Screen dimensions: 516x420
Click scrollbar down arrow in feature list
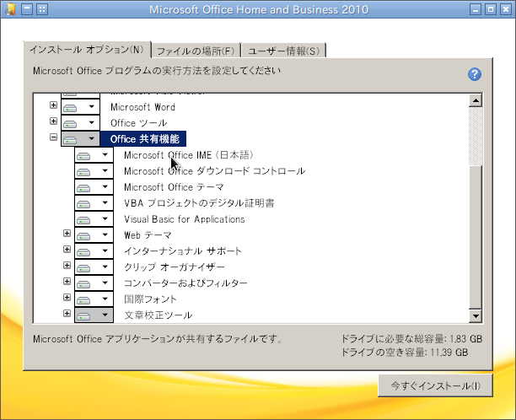pos(476,316)
